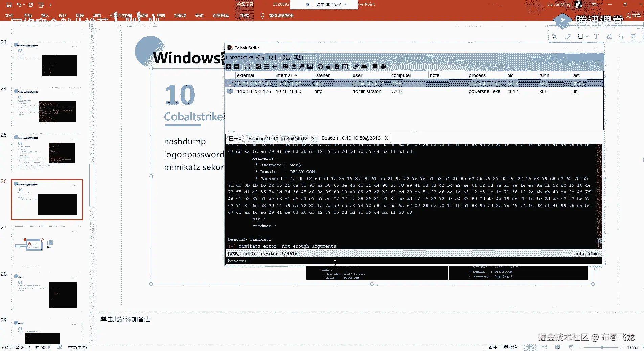This screenshot has height=351, width=644.
Task: Click the book icon in Cobalt Strike toolbar
Action: (374, 67)
